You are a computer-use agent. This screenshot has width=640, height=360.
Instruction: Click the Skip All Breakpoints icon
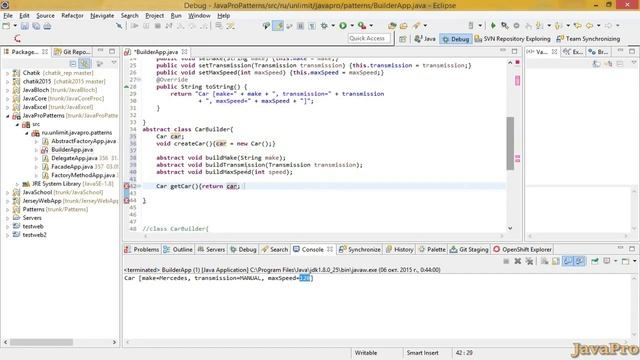119,26
